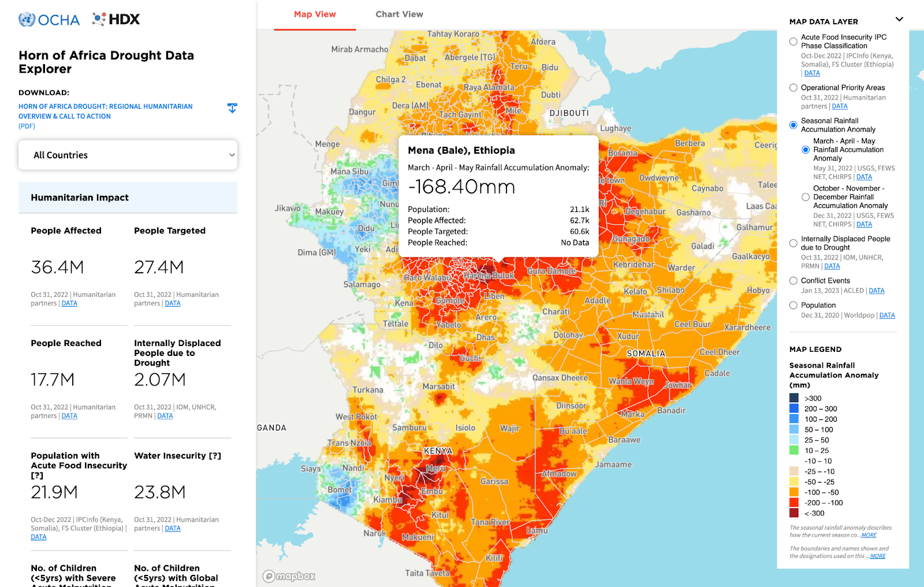Screen dimensions: 924x587
Task: Click DATA link under Conflict Events
Action: (877, 291)
